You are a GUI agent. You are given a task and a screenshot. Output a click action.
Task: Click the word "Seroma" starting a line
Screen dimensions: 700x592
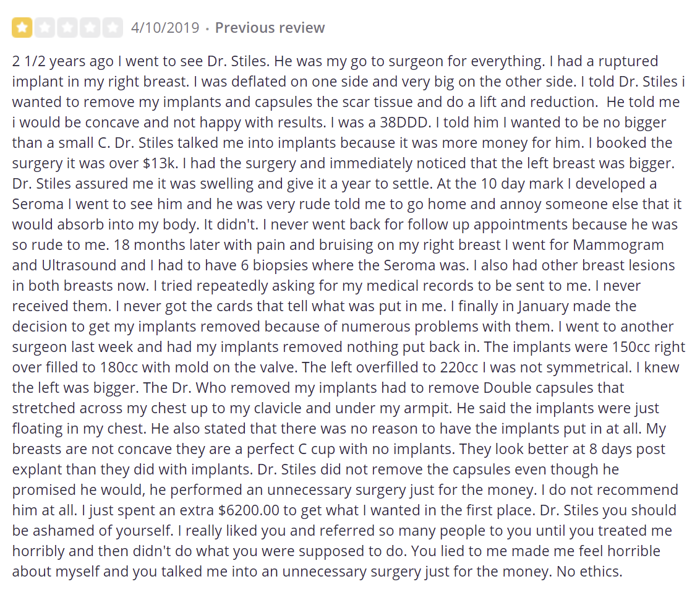(x=38, y=204)
